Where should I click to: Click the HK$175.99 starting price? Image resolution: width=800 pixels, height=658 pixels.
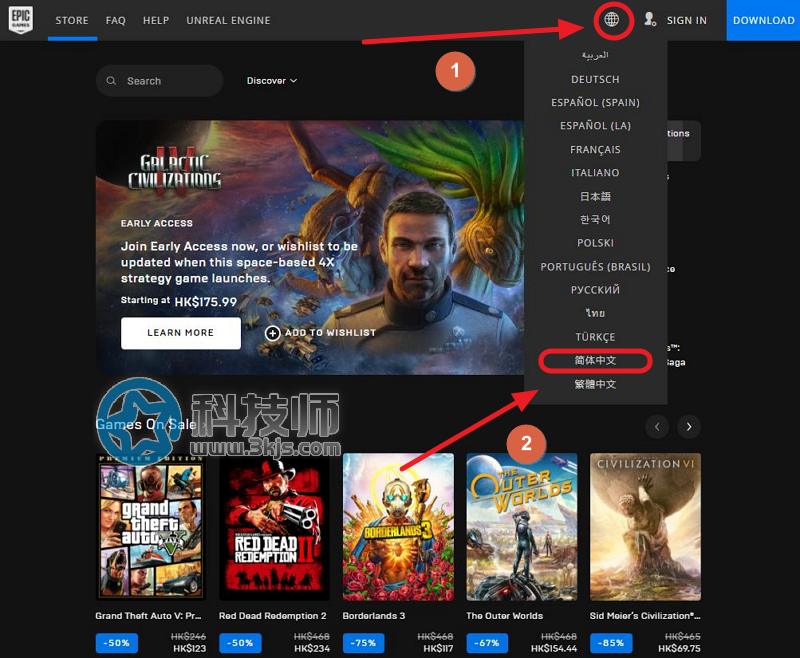pyautogui.click(x=206, y=302)
